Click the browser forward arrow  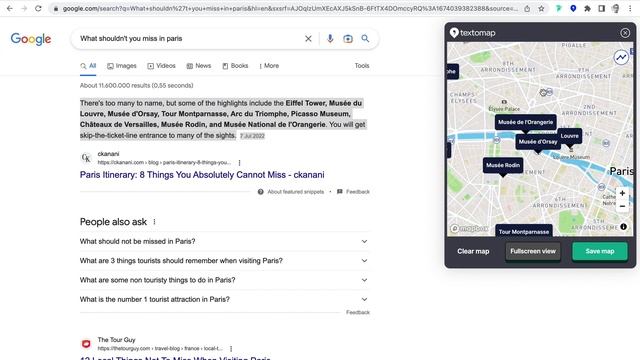[x=24, y=8]
